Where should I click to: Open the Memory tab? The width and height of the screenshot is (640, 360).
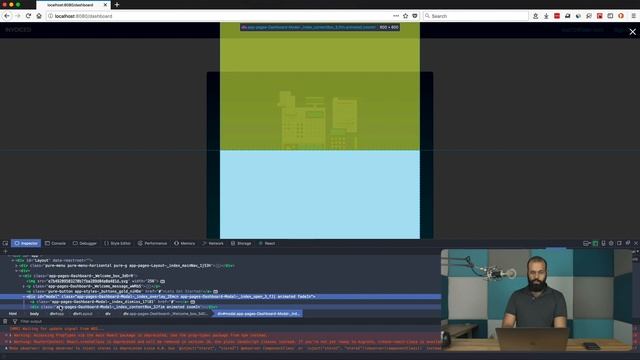tap(184, 243)
